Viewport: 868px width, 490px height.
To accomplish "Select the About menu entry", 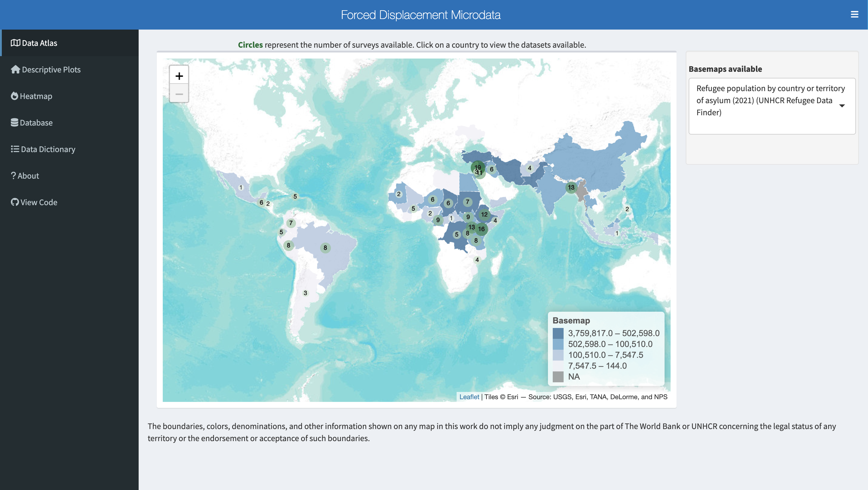I will click(x=28, y=175).
